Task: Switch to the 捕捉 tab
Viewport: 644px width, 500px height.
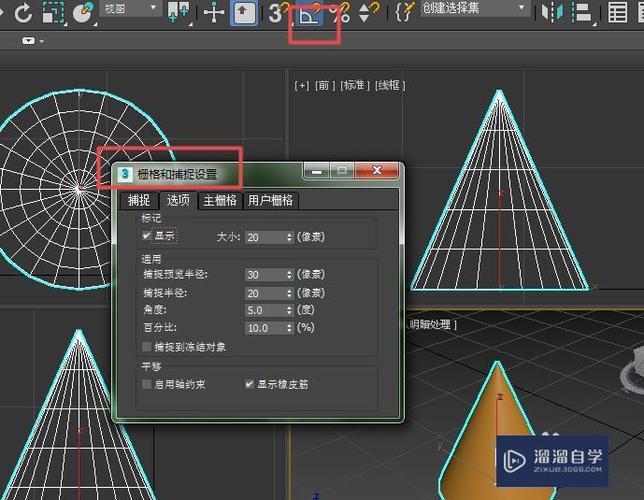Action: point(139,200)
